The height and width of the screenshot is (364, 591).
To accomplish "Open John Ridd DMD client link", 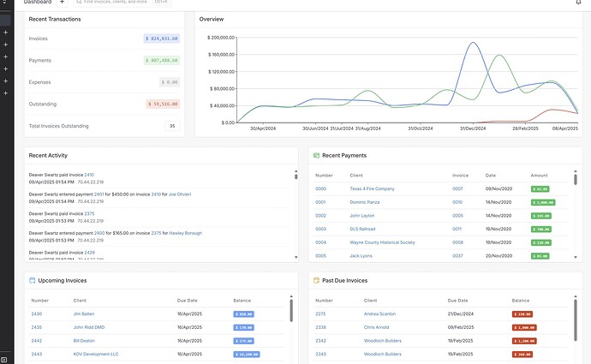I will pyautogui.click(x=89, y=327).
